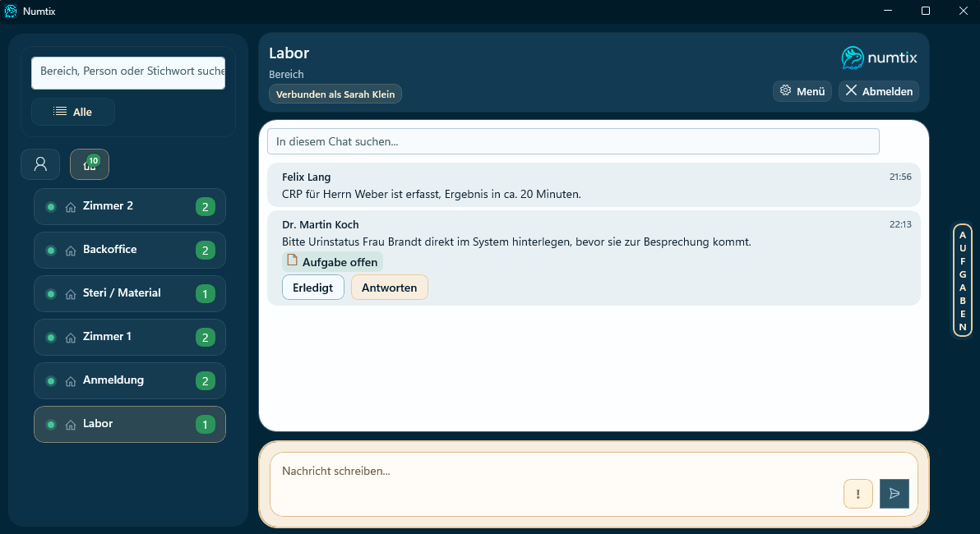Viewport: 980px width, 534px height.
Task: Click the numtix logo in header
Action: pos(879,58)
